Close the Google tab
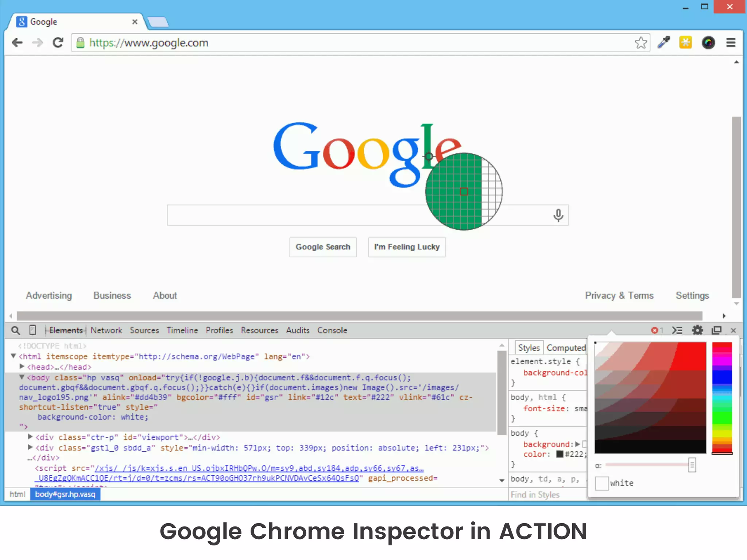 coord(135,22)
